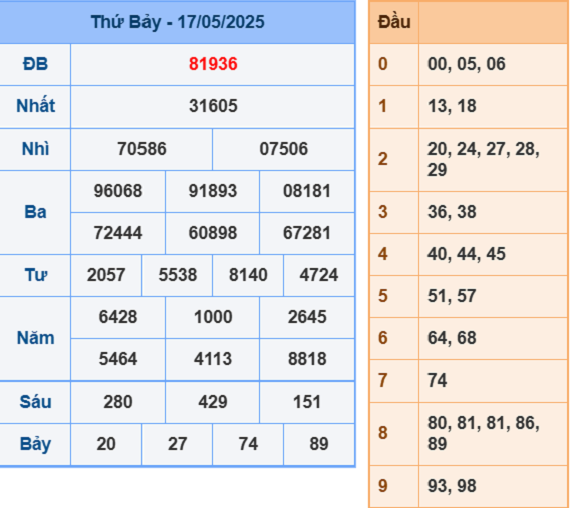Viewport: 571px width, 508px height.
Task: Select first prize number 31605
Action: 213,106
